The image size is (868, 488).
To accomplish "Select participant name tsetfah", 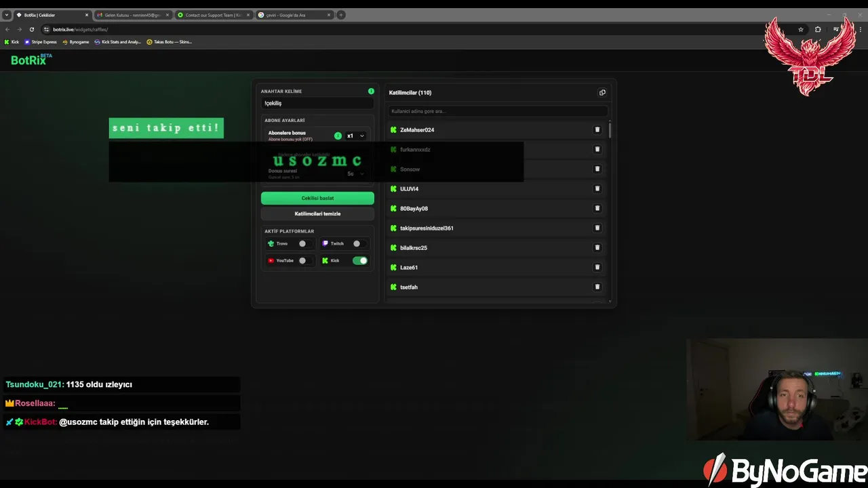I will (409, 287).
